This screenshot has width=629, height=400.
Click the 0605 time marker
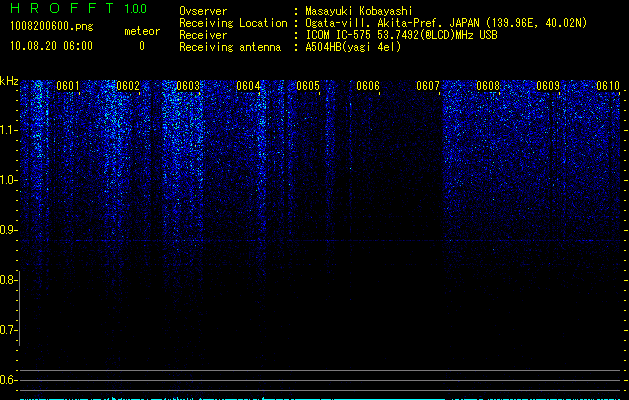pos(308,86)
